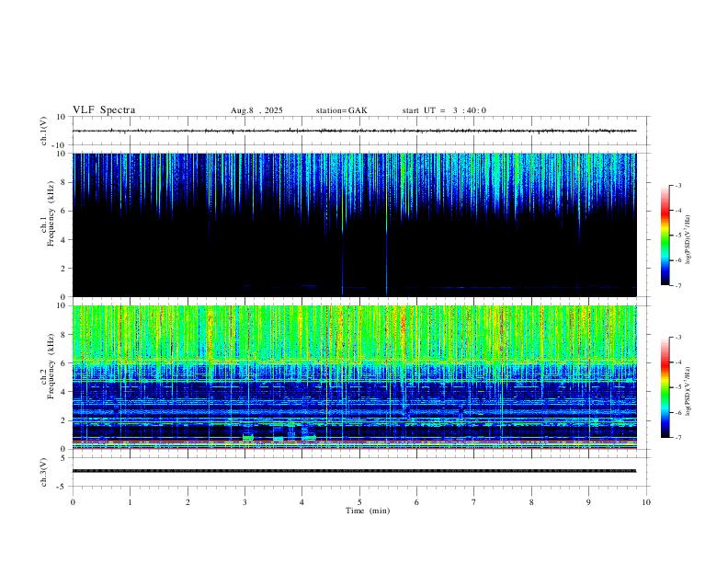Click the '-7' label on the lower colorbar
The image size is (728, 563).
click(x=677, y=438)
